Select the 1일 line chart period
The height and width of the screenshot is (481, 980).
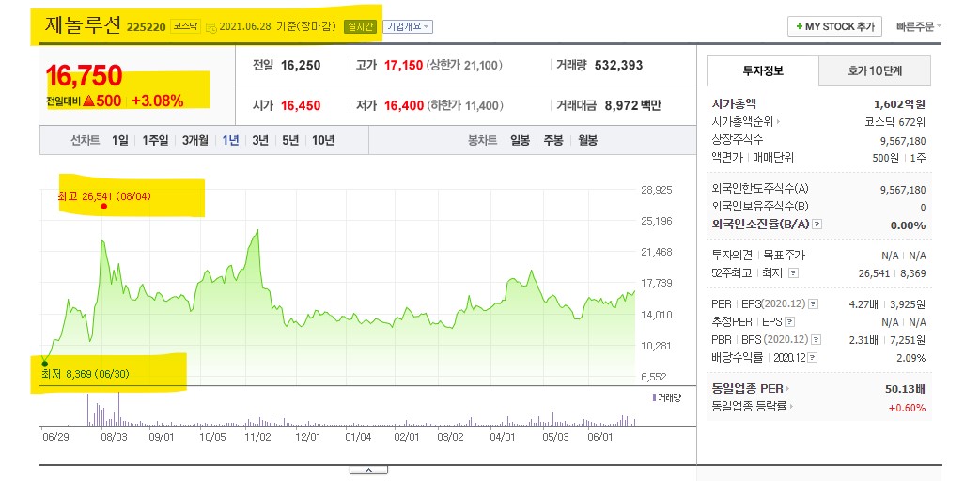[120, 140]
